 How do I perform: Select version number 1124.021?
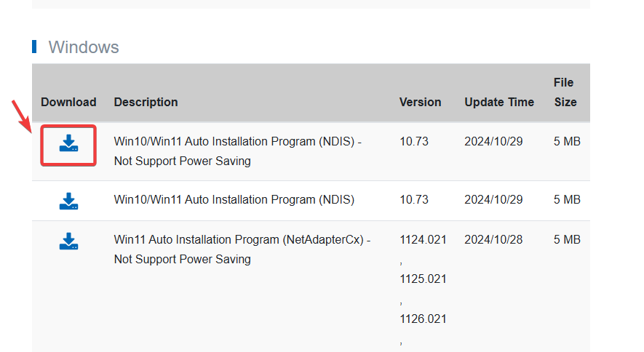tap(423, 240)
